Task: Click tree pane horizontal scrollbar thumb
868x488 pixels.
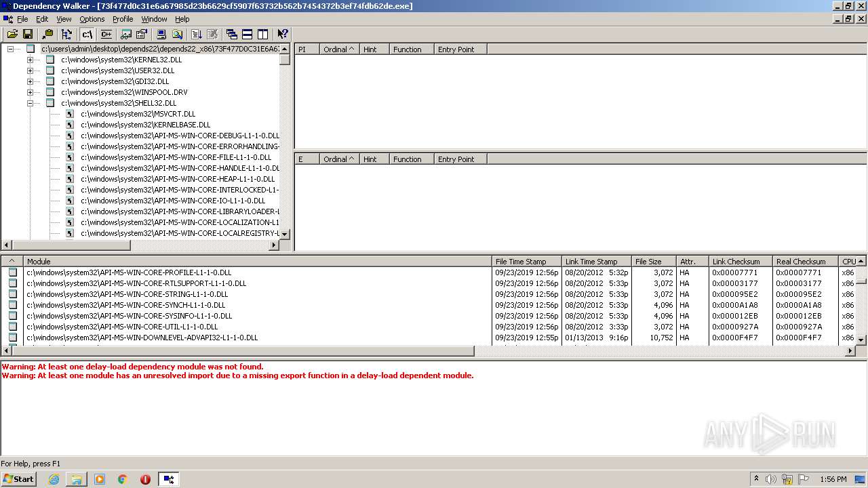Action: [71, 245]
